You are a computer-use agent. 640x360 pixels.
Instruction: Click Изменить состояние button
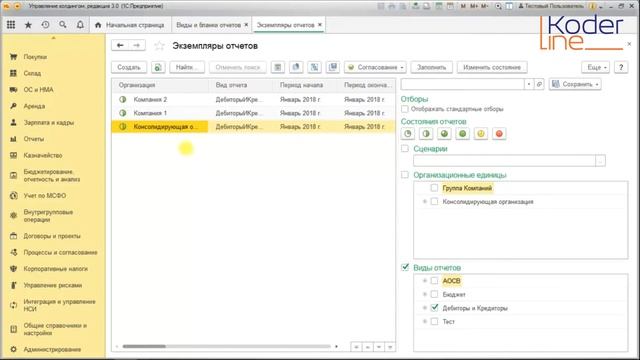[492, 67]
